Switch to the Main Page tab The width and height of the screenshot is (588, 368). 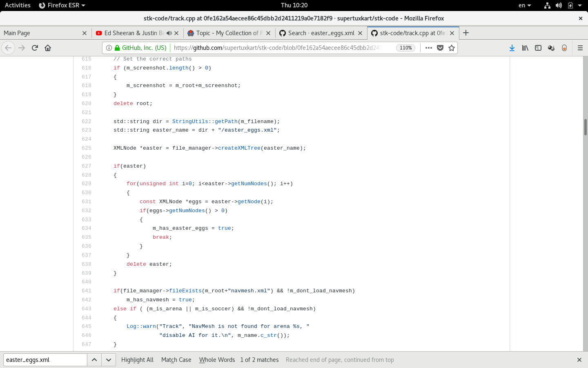41,33
